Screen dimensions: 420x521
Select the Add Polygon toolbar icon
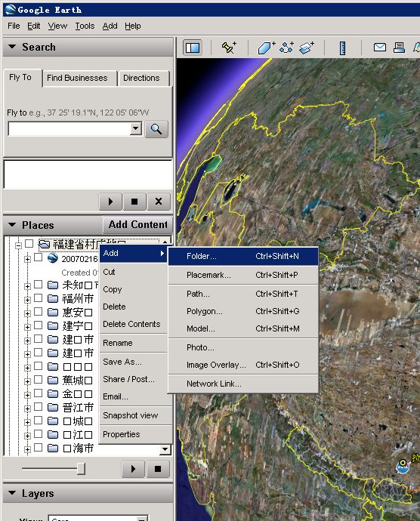(x=266, y=48)
